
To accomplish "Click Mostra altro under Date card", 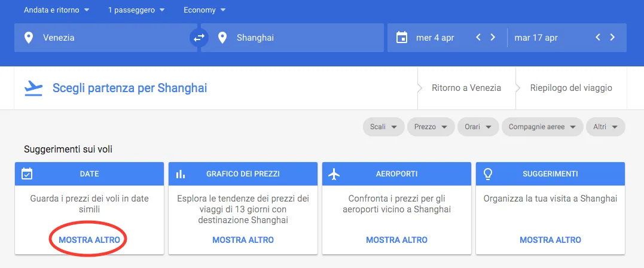I will (x=89, y=240).
